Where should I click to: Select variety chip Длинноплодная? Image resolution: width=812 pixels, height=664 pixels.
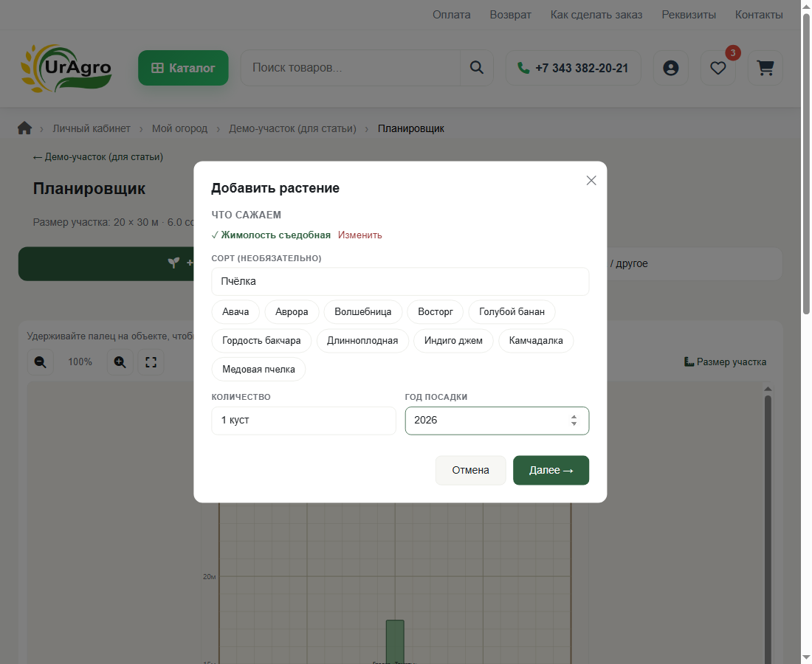pyautogui.click(x=362, y=341)
